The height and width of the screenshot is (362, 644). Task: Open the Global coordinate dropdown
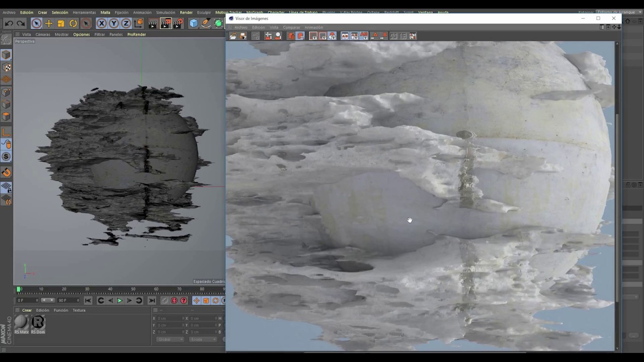170,339
